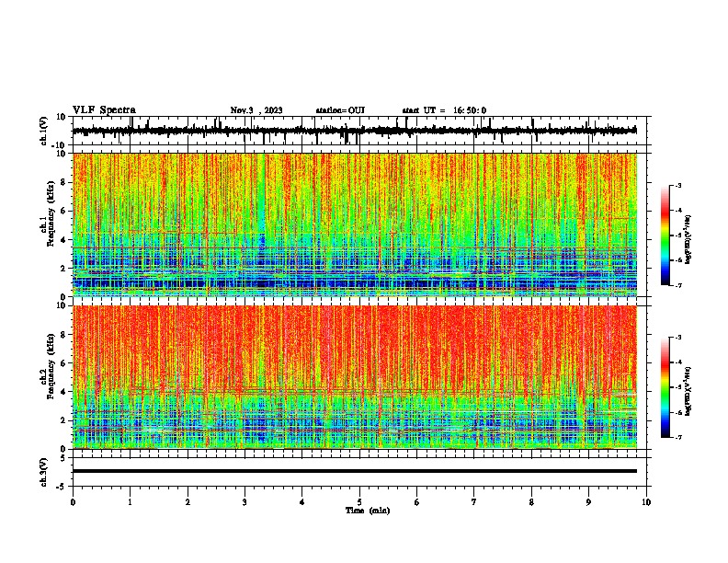Click the ch.1 spectrogram color scale bar
728x563 pixels.
coord(665,236)
